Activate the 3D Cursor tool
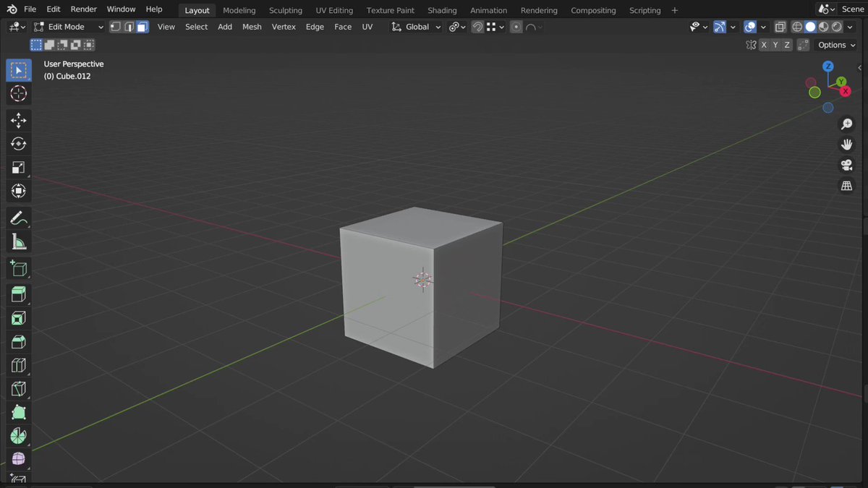Image resolution: width=868 pixels, height=488 pixels. 19,93
